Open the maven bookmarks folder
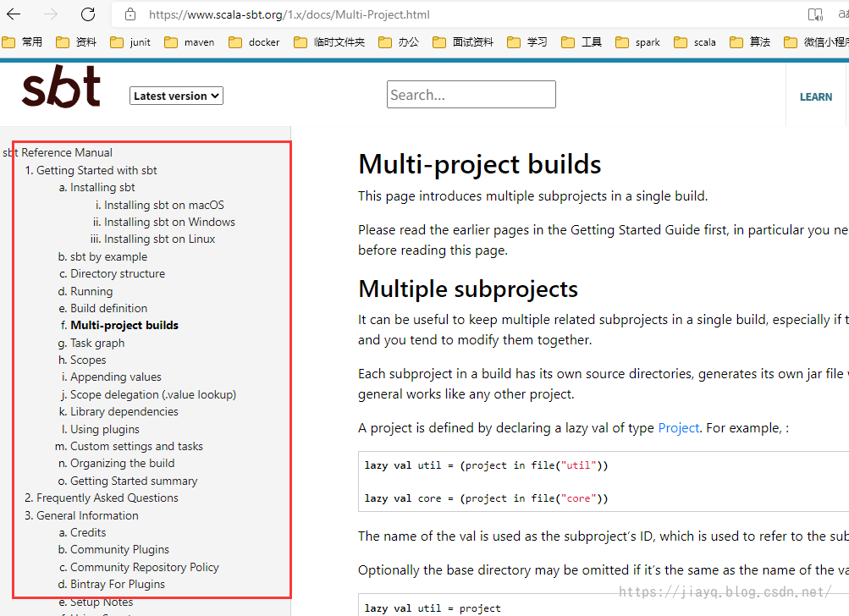The width and height of the screenshot is (849, 616). (189, 42)
